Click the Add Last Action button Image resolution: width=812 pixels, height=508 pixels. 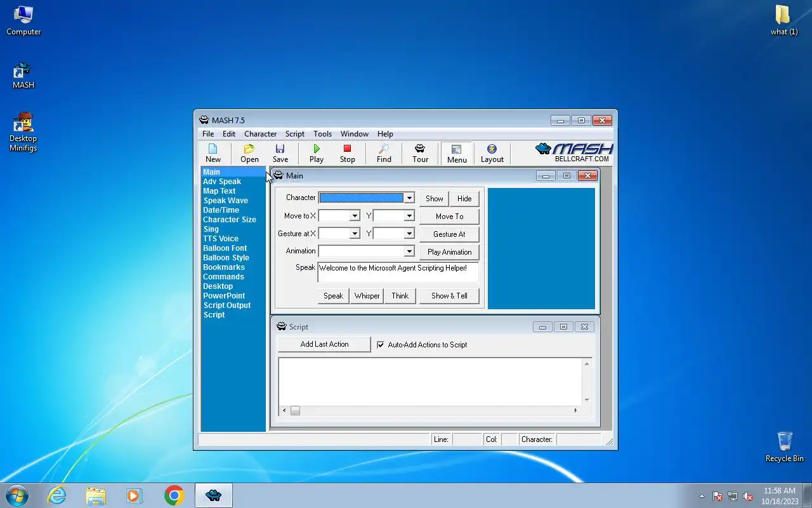coord(324,344)
